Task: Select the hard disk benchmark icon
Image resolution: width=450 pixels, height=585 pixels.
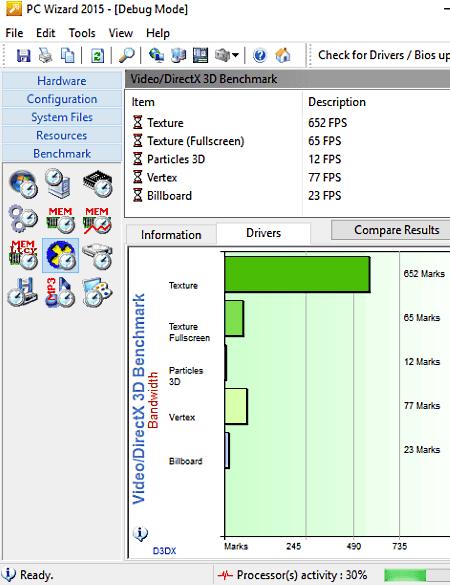Action: (x=97, y=256)
